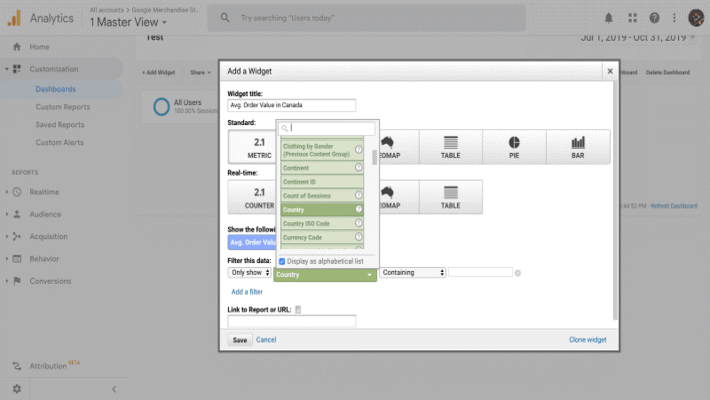Image resolution: width=710 pixels, height=400 pixels.
Task: Select Continent in the dimension list
Action: [x=319, y=167]
